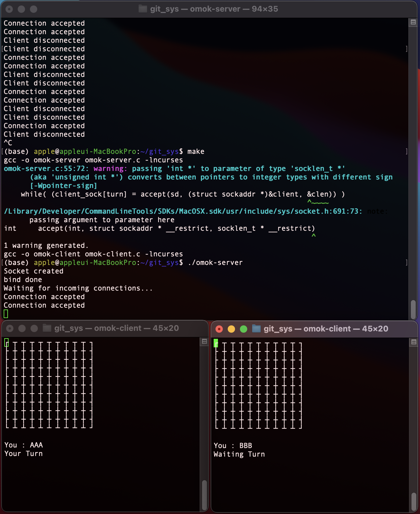Click the green block cursor on the BBB board
The height and width of the screenshot is (514, 420).
[216, 343]
